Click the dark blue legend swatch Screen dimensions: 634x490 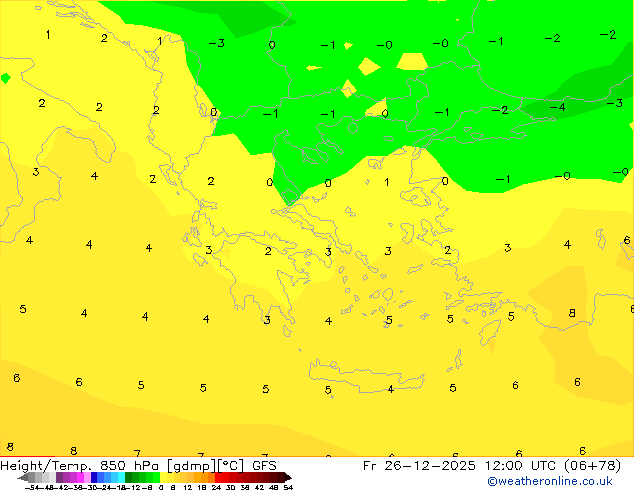click(x=94, y=477)
